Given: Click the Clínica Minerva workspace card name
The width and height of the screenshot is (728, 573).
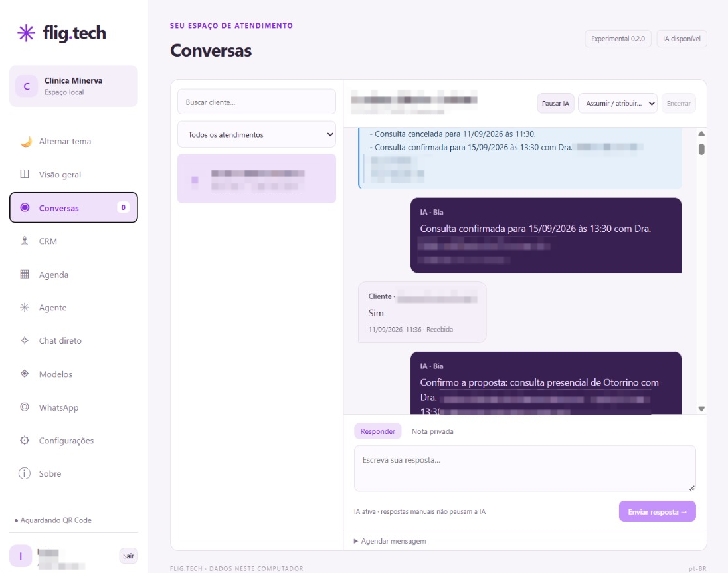Looking at the screenshot, I should coord(73,80).
